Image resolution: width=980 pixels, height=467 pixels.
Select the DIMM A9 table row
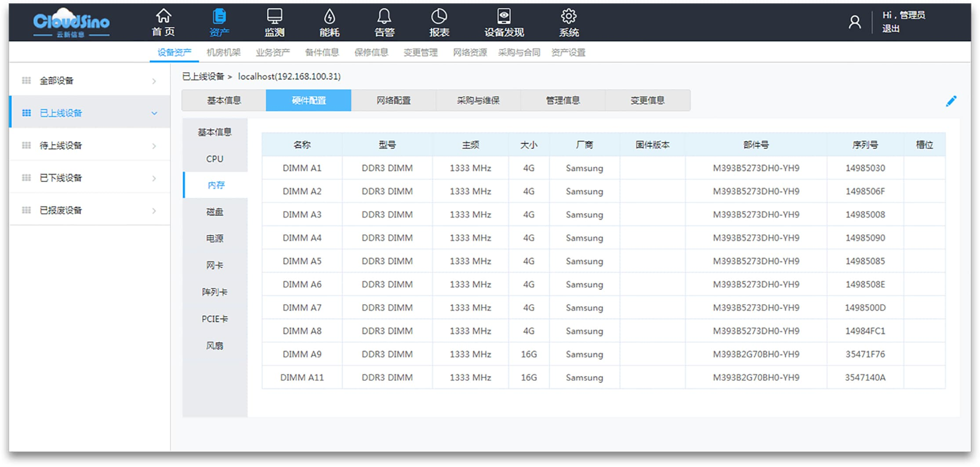point(302,354)
